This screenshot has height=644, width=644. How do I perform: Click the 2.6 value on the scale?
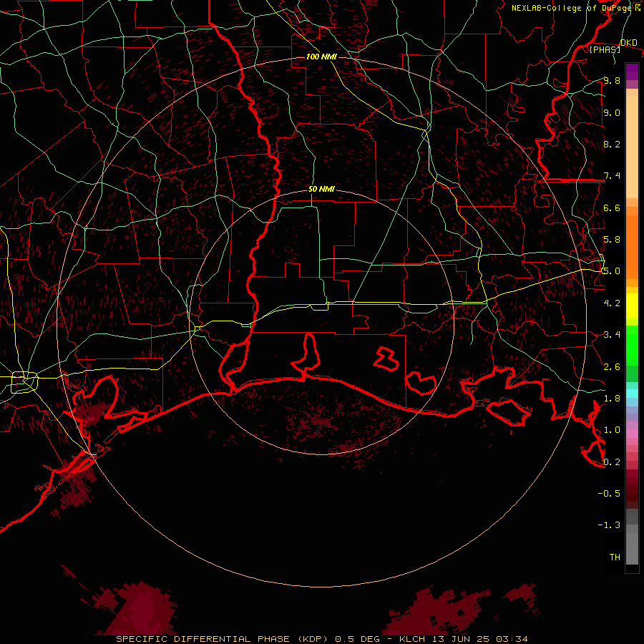pyautogui.click(x=612, y=366)
